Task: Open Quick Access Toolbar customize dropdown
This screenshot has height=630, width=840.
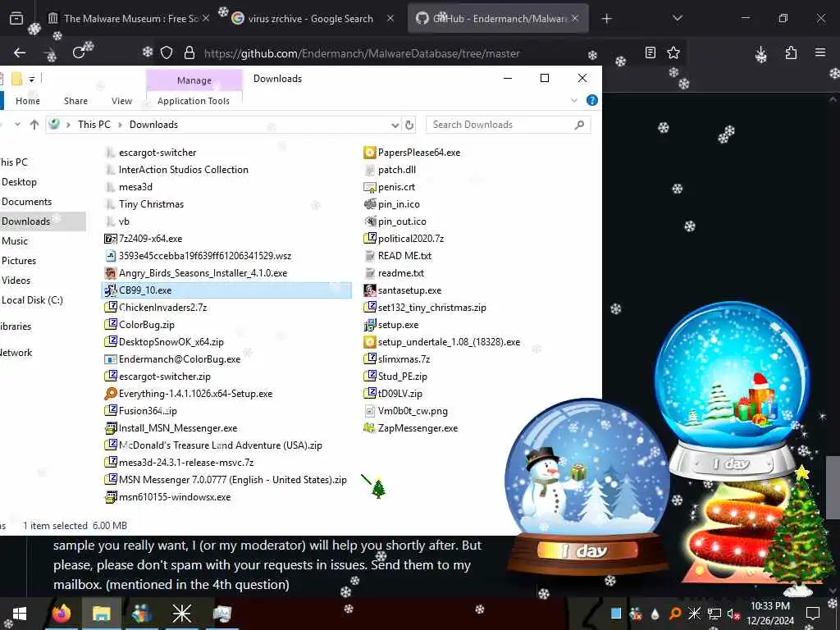Action: 32,80
